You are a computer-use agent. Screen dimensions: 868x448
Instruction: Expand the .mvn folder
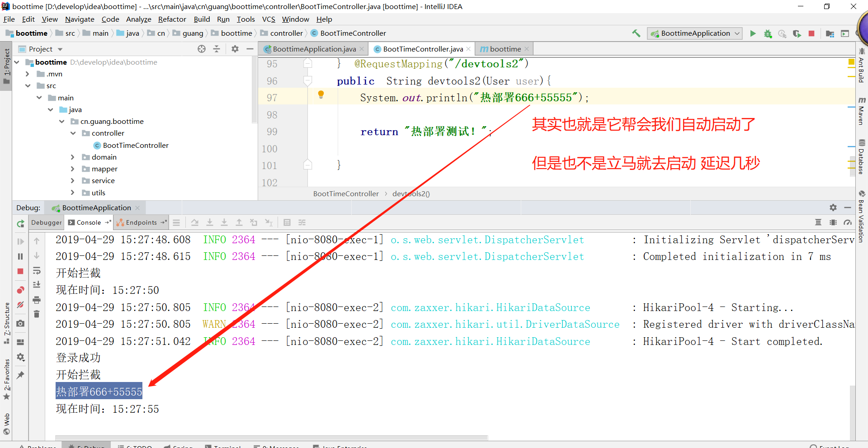(27, 74)
